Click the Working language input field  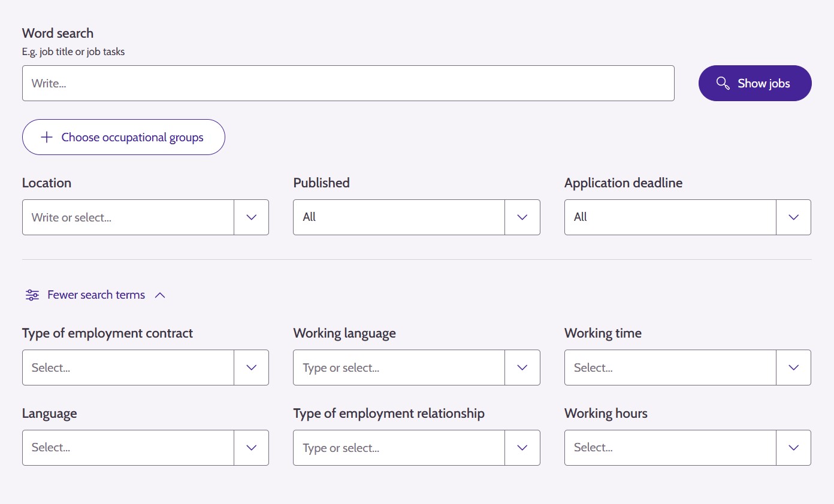[x=398, y=368]
